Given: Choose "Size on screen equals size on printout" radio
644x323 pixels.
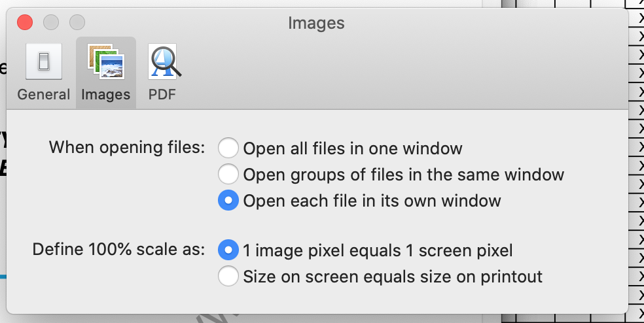Looking at the screenshot, I should [228, 277].
